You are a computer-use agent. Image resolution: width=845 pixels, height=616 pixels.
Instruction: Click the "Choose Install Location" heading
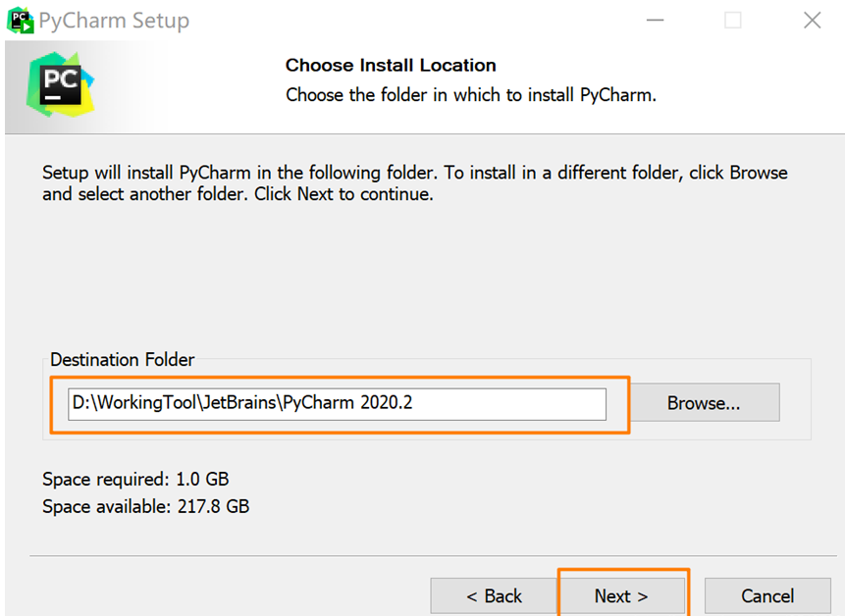[x=391, y=66]
